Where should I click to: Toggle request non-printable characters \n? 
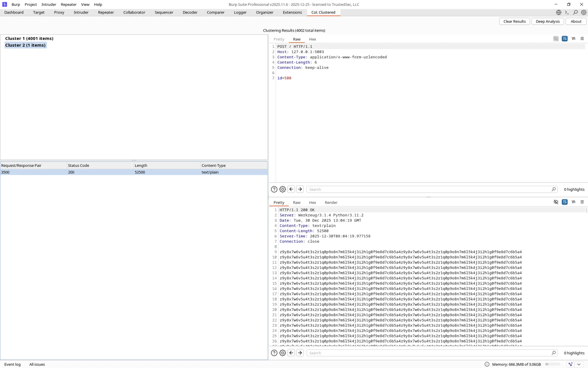pyautogui.click(x=573, y=39)
